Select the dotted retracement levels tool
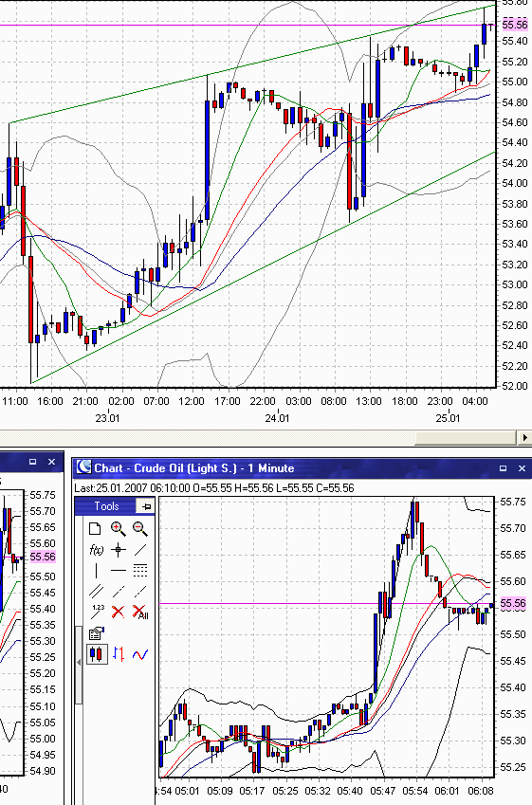Image resolution: width=532 pixels, height=805 pixels. (139, 571)
